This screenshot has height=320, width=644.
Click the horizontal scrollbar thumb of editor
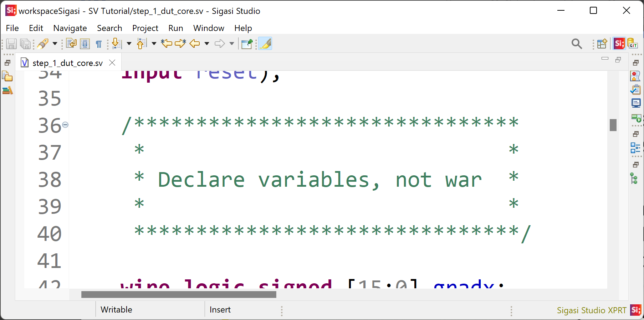[178, 294]
